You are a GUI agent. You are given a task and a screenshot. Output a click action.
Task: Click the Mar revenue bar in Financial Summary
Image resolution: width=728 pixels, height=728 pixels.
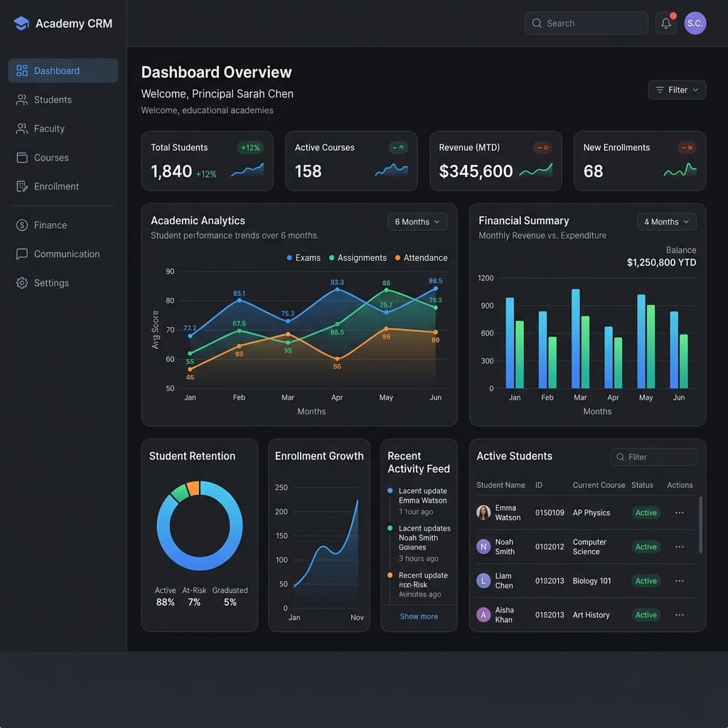pyautogui.click(x=576, y=338)
